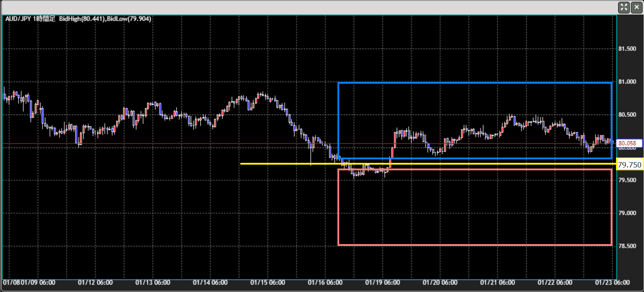Click the 01/23 06:00 time axis label

pyautogui.click(x=612, y=282)
